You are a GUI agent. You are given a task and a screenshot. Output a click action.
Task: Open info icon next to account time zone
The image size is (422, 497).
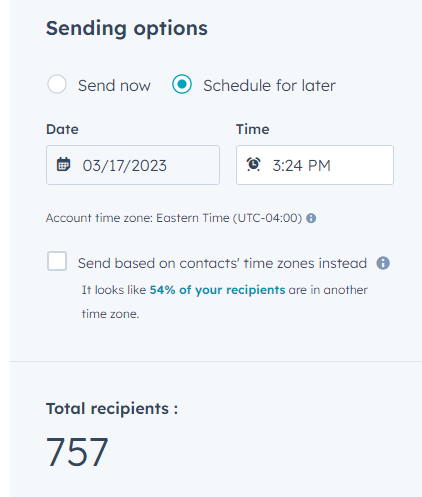311,218
